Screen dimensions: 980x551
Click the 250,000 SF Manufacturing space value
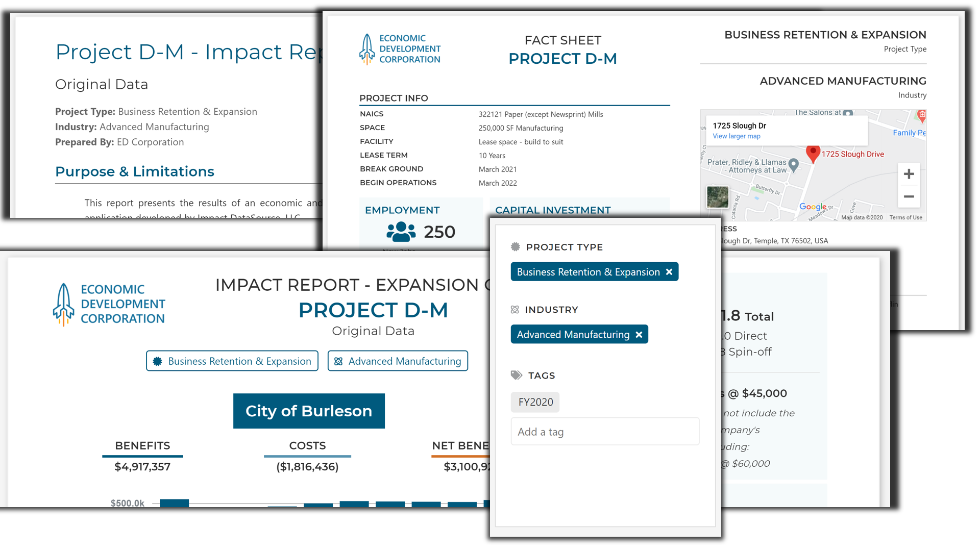pyautogui.click(x=521, y=128)
